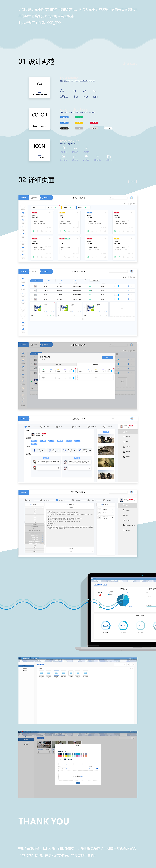Image resolution: width=156 pixels, height=868 pixels.
Task: Click sidebar folder icon in dashboard cards screen
Action: click(x=23, y=255)
